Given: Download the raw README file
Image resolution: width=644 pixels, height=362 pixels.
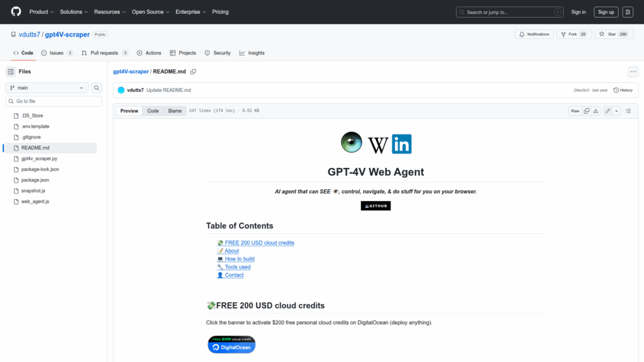Looking at the screenshot, I should point(596,111).
